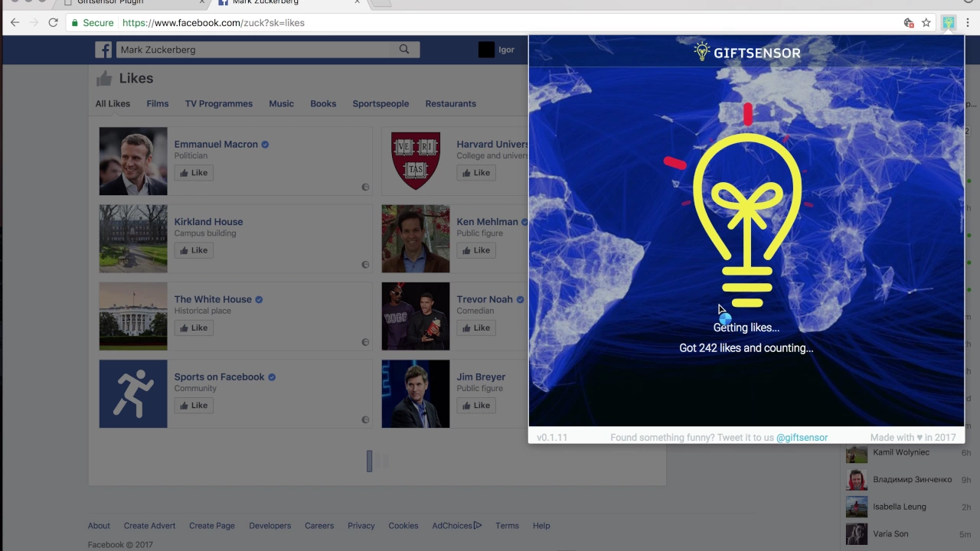Click the Likes thumbs-up header icon
The width and height of the screenshot is (980, 551).
pos(104,78)
